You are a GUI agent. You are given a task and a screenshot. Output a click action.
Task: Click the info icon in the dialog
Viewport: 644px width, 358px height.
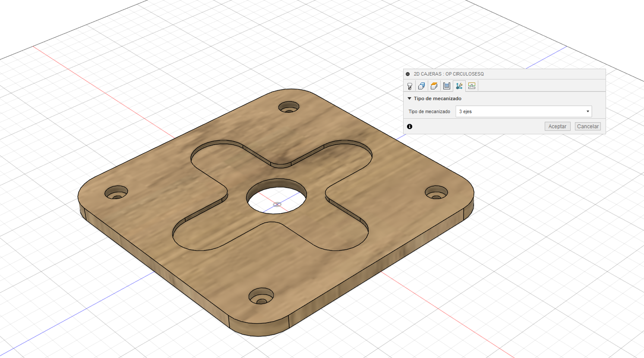coord(410,127)
